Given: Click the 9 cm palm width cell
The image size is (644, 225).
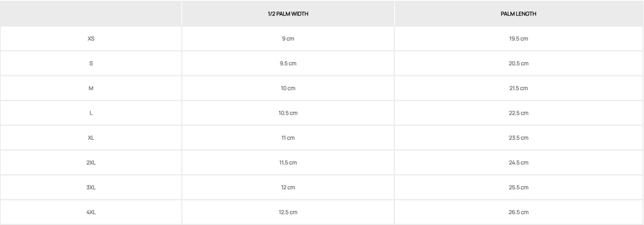Looking at the screenshot, I should pos(288,39).
